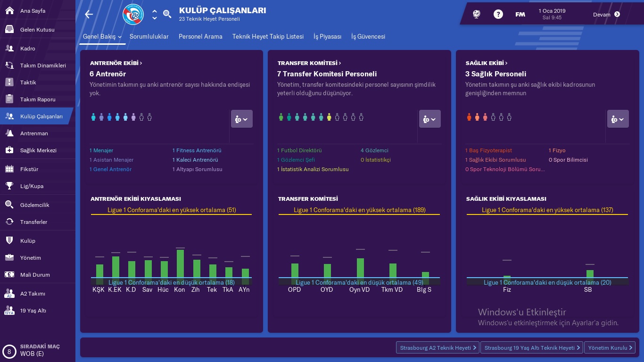This screenshot has height=362, width=644.
Task: Click the 1 Fitness Antrenörü link
Action: click(x=197, y=150)
